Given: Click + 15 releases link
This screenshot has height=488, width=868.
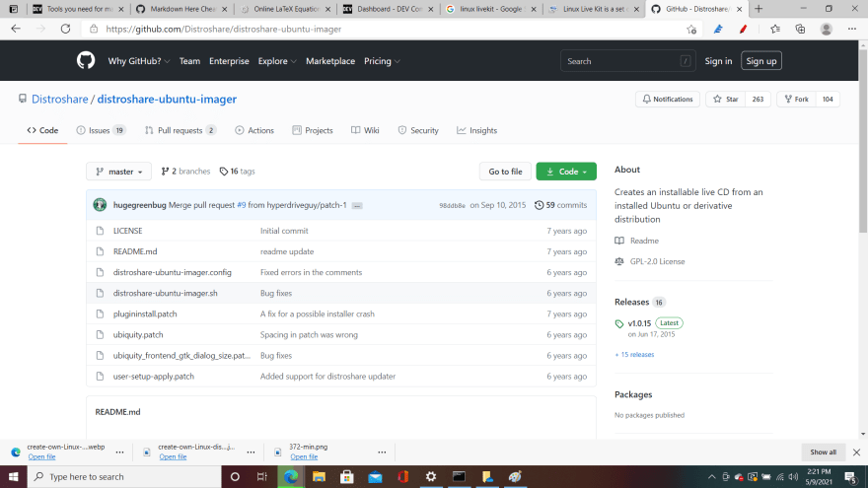Looking at the screenshot, I should (634, 355).
